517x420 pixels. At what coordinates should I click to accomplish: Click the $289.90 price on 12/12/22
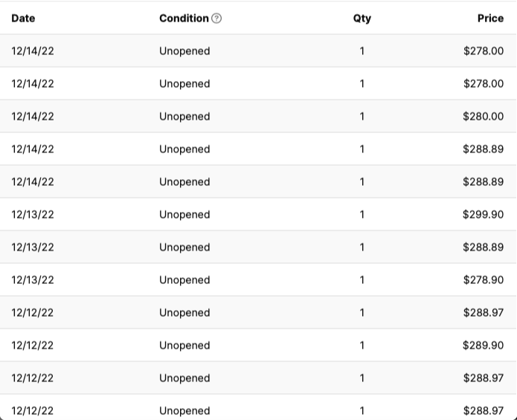pos(483,345)
